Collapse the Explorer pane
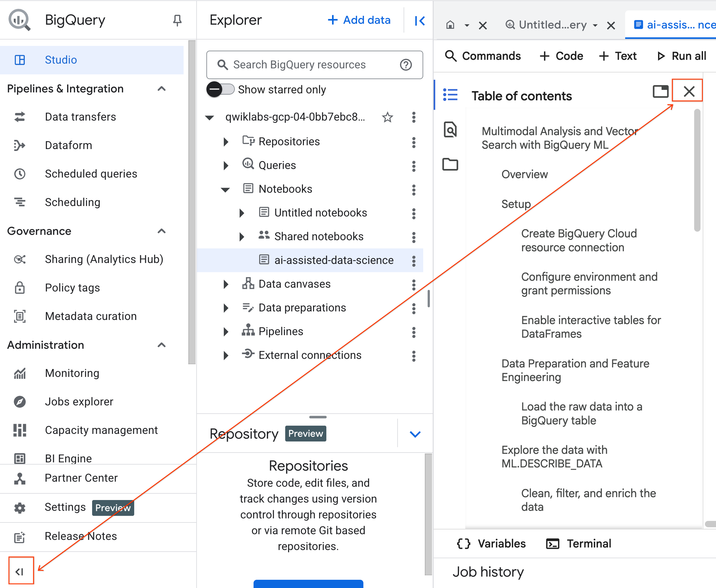This screenshot has height=588, width=716. (420, 21)
